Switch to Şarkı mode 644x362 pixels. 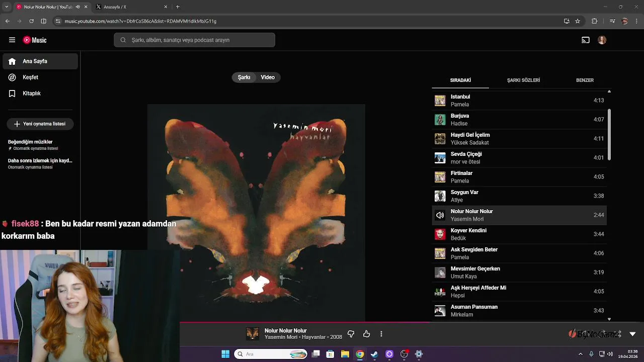[x=244, y=77]
